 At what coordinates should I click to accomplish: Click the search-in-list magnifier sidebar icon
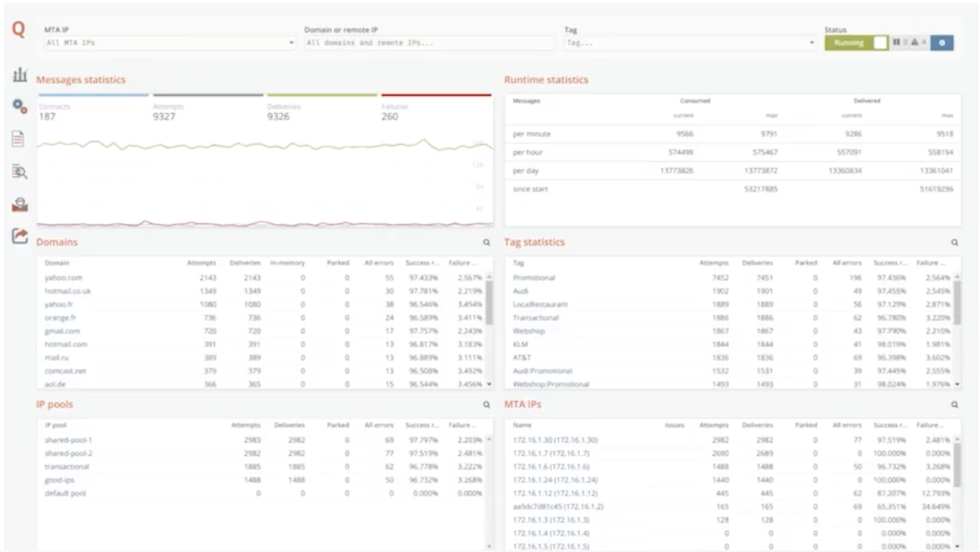tap(19, 171)
